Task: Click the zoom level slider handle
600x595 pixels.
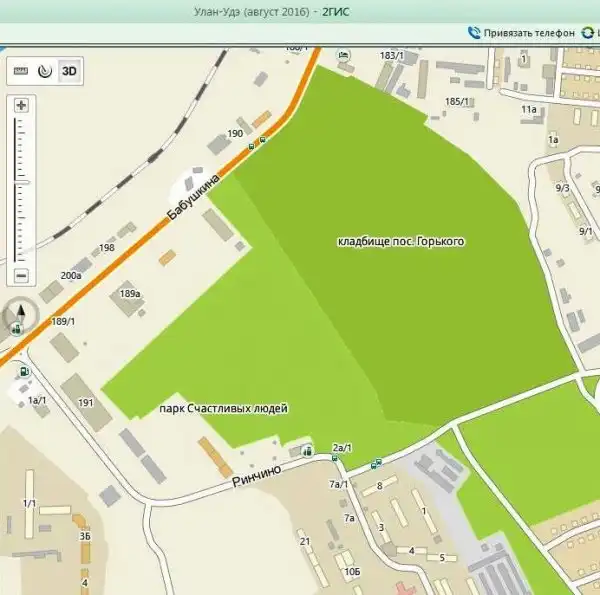Action: pyautogui.click(x=21, y=183)
